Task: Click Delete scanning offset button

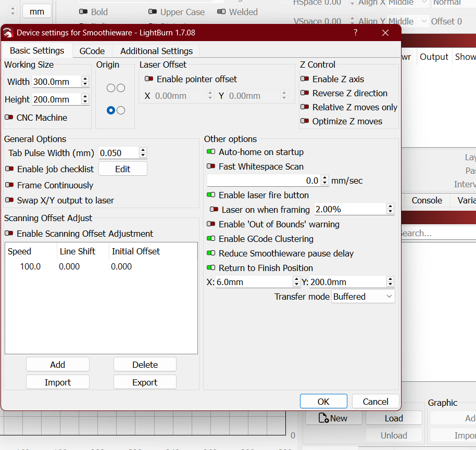Action: [145, 365]
